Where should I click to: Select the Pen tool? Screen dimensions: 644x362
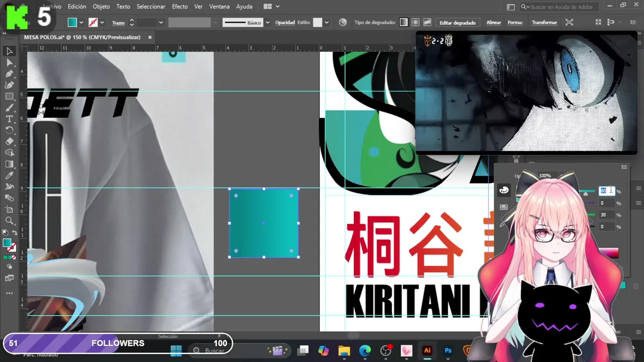click(10, 74)
